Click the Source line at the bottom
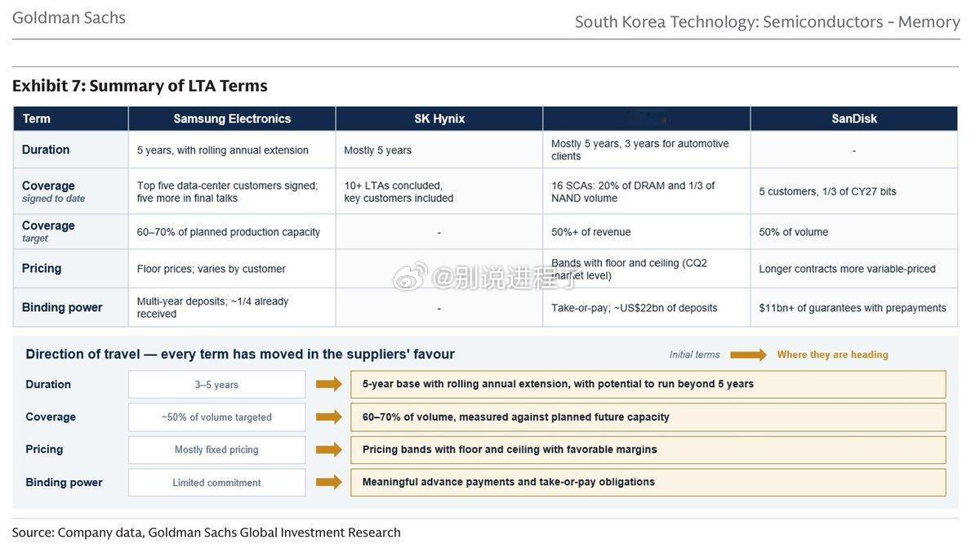 [x=207, y=533]
